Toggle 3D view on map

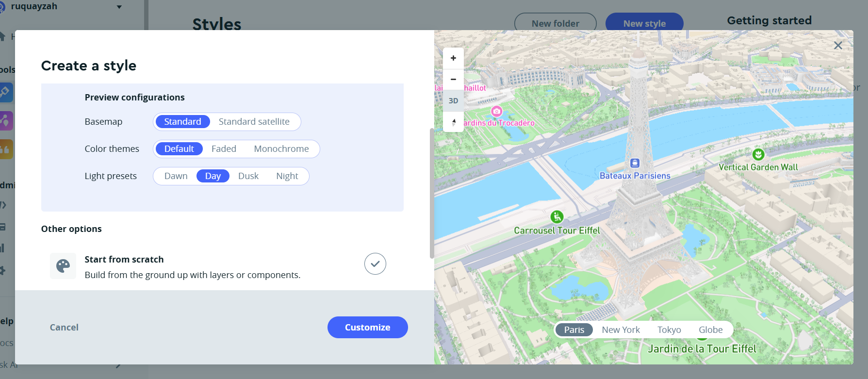[x=453, y=101]
